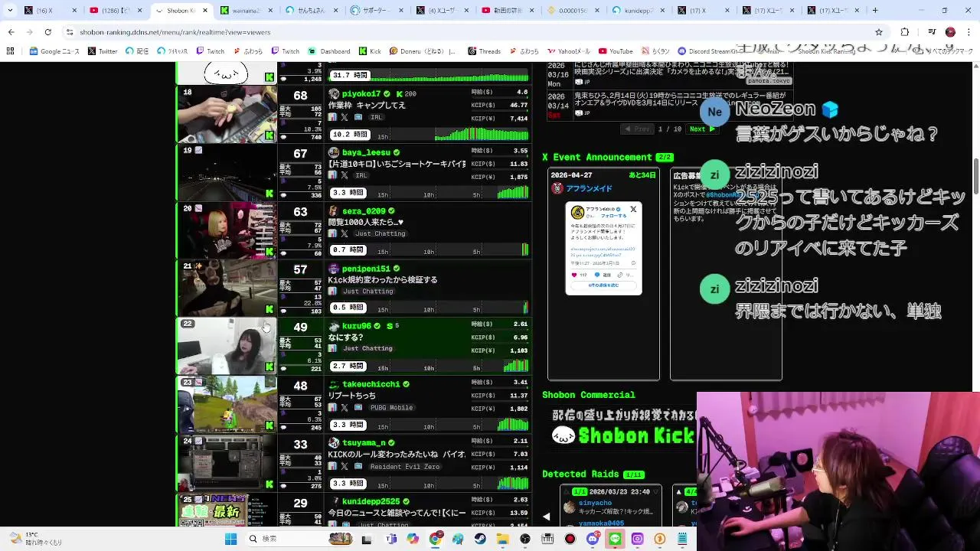Open the kunidepp2525 channel name link

pyautogui.click(x=371, y=501)
